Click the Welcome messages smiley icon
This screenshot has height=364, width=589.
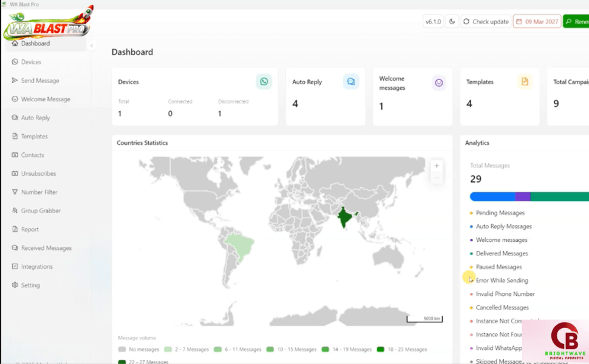(438, 83)
